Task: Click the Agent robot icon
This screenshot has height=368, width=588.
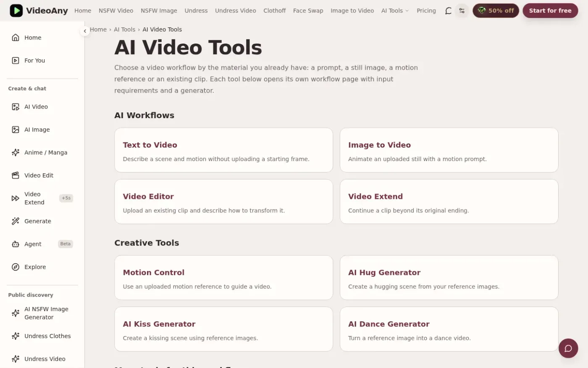Action: (16, 244)
